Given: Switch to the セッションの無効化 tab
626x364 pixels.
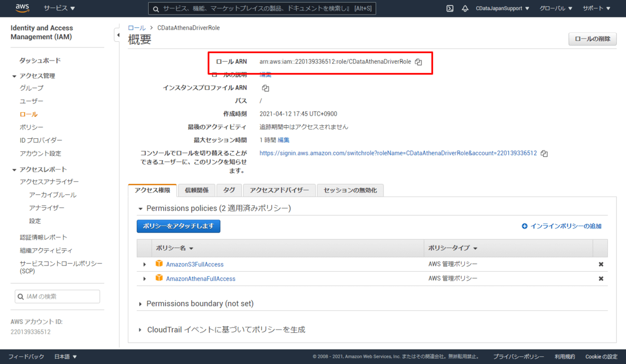Looking at the screenshot, I should [350, 190].
